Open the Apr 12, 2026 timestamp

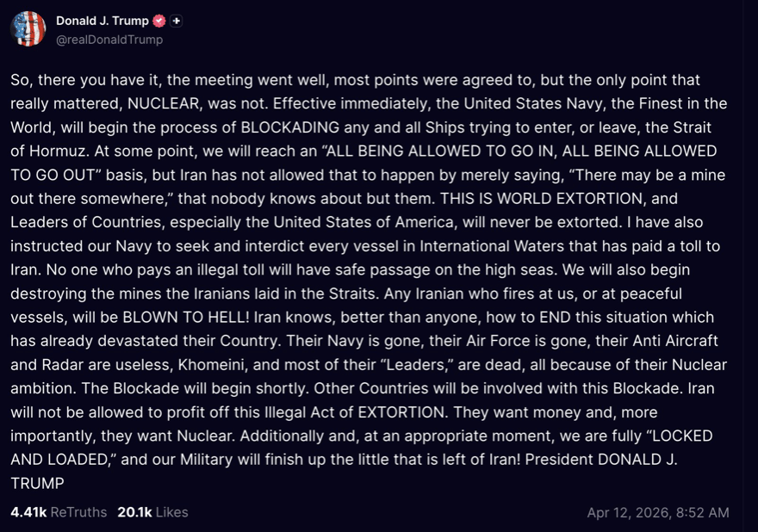click(657, 512)
